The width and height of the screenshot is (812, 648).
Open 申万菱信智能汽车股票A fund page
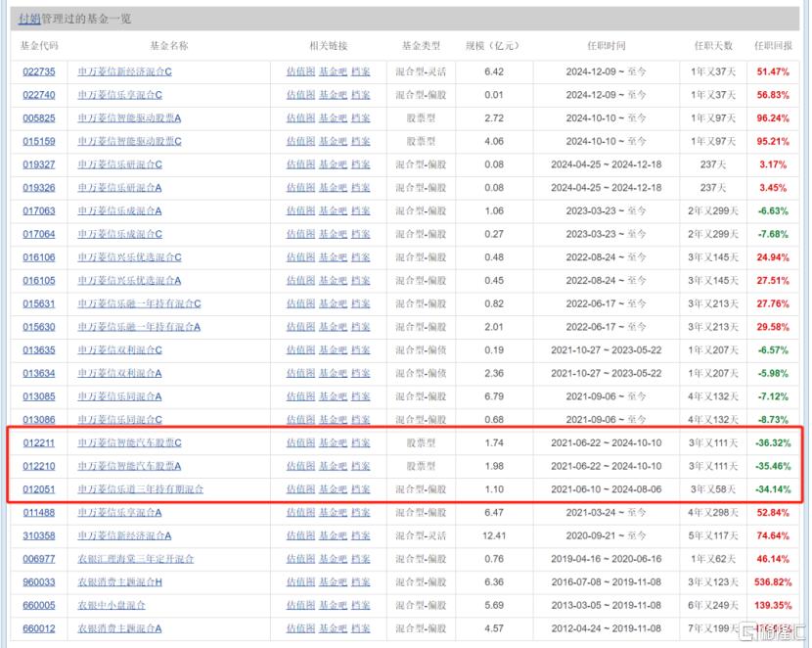tap(129, 466)
